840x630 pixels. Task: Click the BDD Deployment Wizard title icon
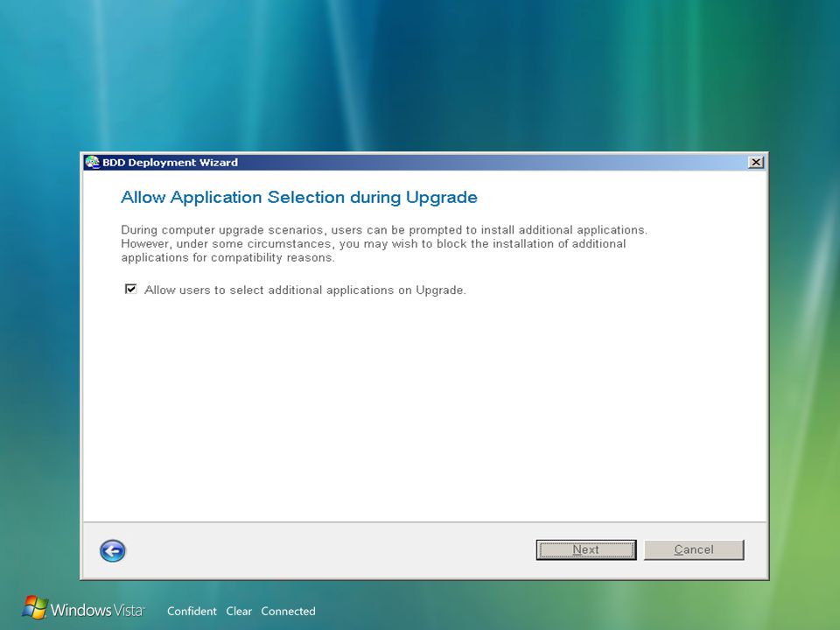click(92, 163)
